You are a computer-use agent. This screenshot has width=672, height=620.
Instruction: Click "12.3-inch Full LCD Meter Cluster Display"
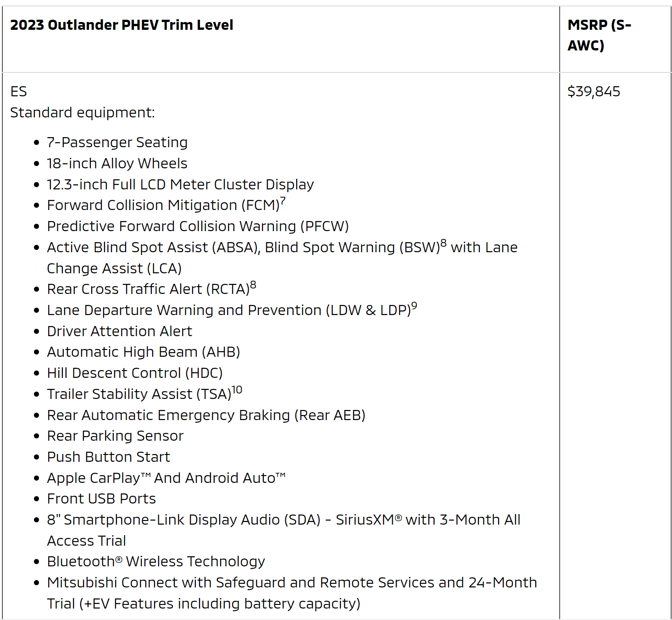tap(180, 185)
